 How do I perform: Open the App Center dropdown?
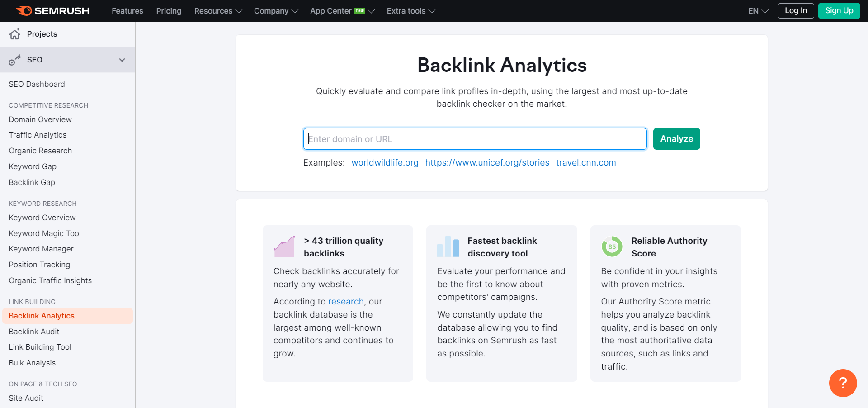point(342,11)
